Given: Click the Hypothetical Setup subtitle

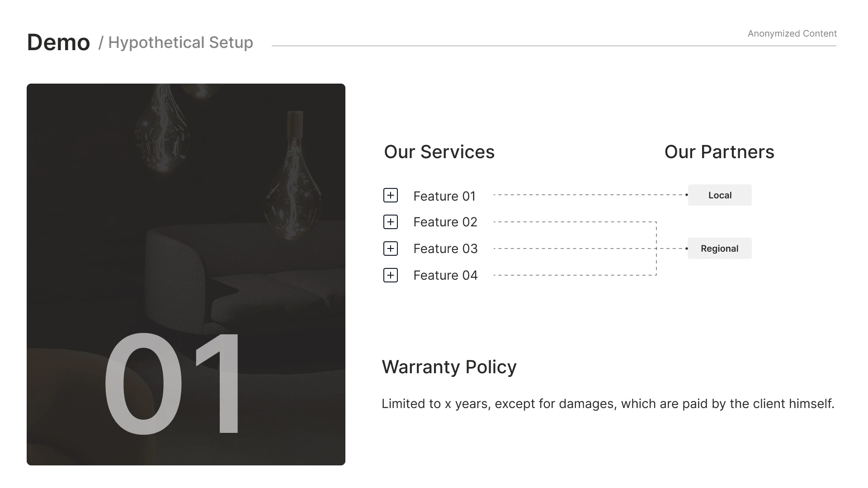Looking at the screenshot, I should click(180, 42).
